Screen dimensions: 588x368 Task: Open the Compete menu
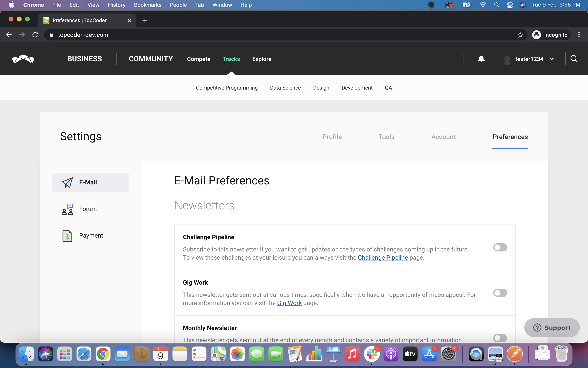pyautogui.click(x=198, y=59)
